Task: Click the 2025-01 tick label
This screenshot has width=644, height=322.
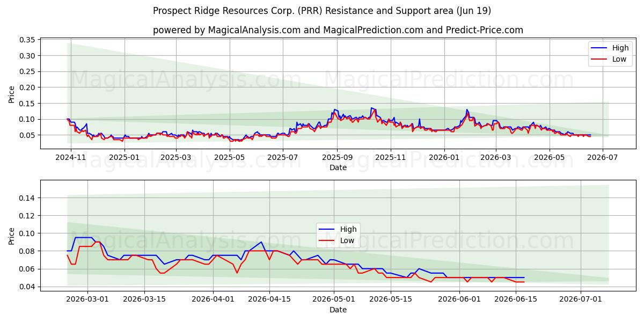Action: [x=124, y=157]
